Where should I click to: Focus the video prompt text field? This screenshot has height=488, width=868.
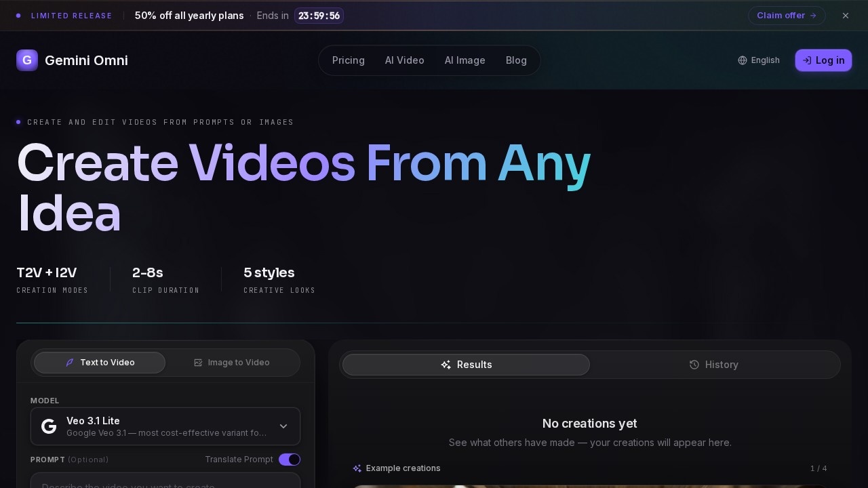click(165, 481)
